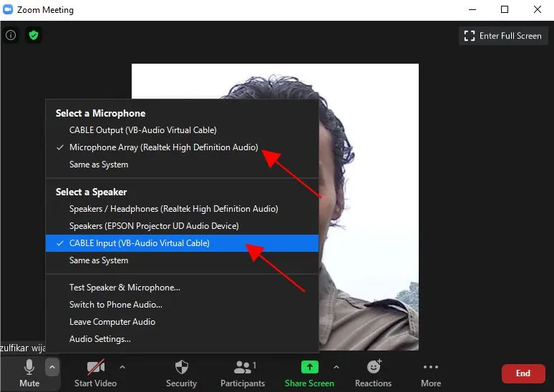The image size is (554, 392).
Task: Click the red End button
Action: click(523, 373)
